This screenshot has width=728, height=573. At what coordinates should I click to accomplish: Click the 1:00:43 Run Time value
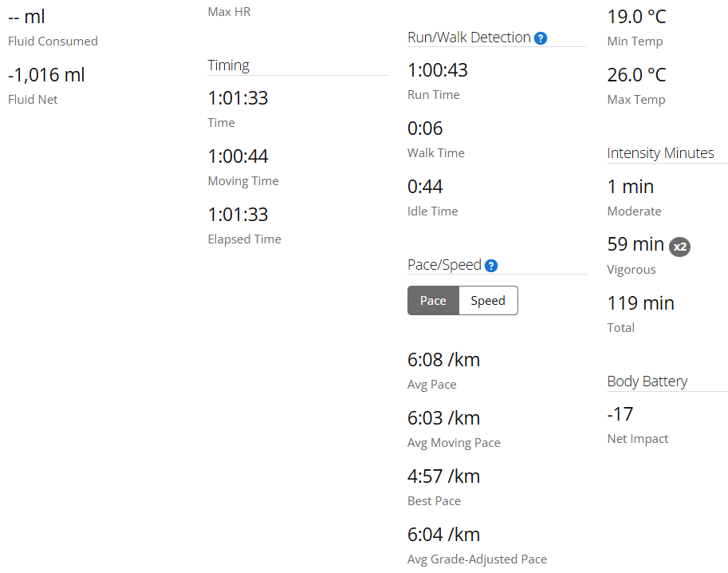click(438, 70)
